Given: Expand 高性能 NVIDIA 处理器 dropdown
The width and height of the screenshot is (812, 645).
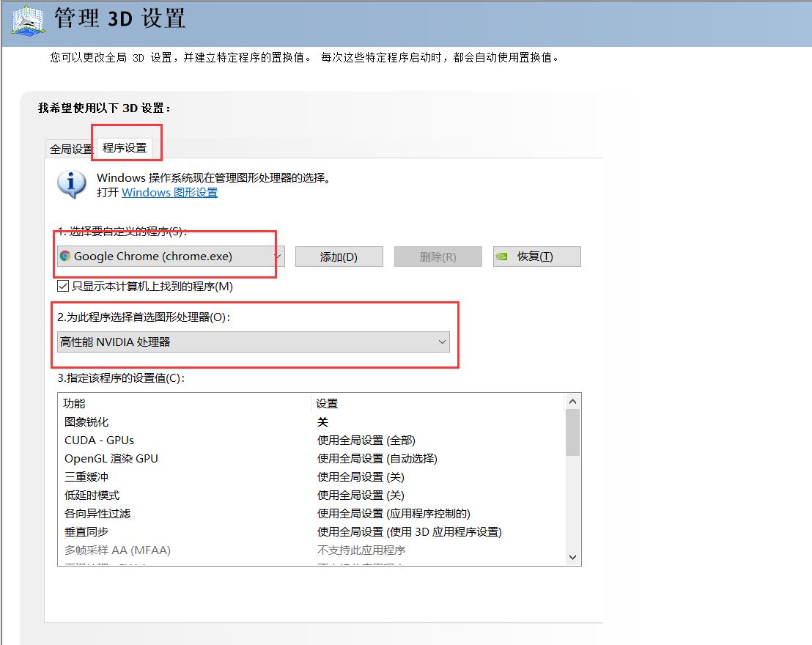Looking at the screenshot, I should [x=254, y=342].
